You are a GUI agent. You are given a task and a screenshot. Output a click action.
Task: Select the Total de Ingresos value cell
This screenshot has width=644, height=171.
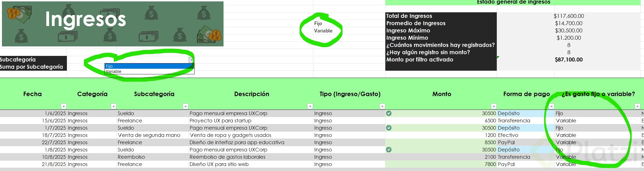(x=568, y=16)
